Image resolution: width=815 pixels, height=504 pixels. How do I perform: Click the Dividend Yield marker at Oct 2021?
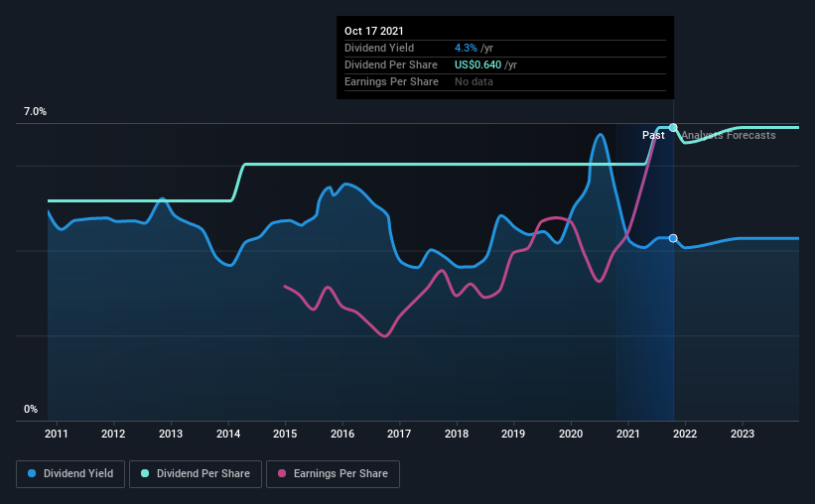click(673, 238)
